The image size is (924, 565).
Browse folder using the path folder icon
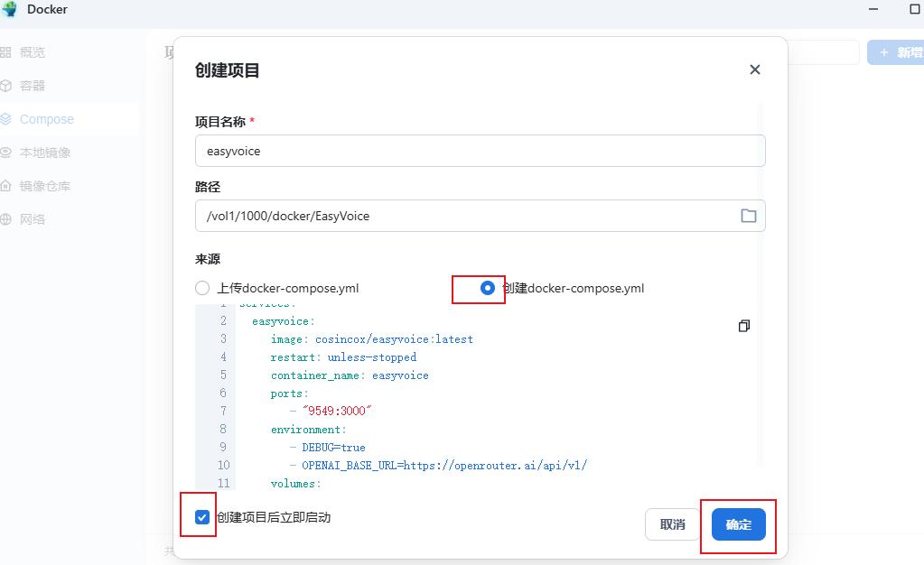(748, 216)
